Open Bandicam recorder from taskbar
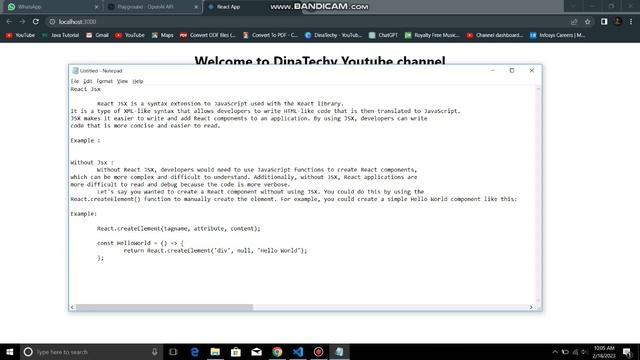 point(318,352)
